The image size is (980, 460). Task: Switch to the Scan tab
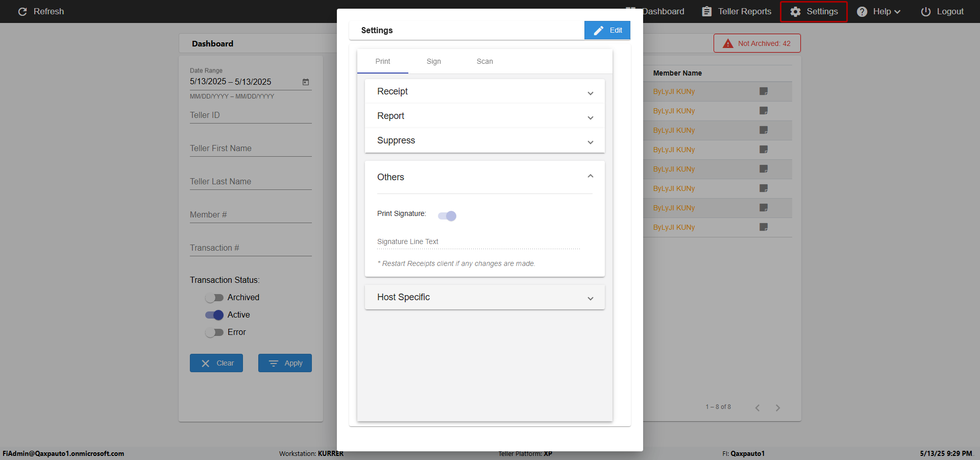[x=484, y=62]
